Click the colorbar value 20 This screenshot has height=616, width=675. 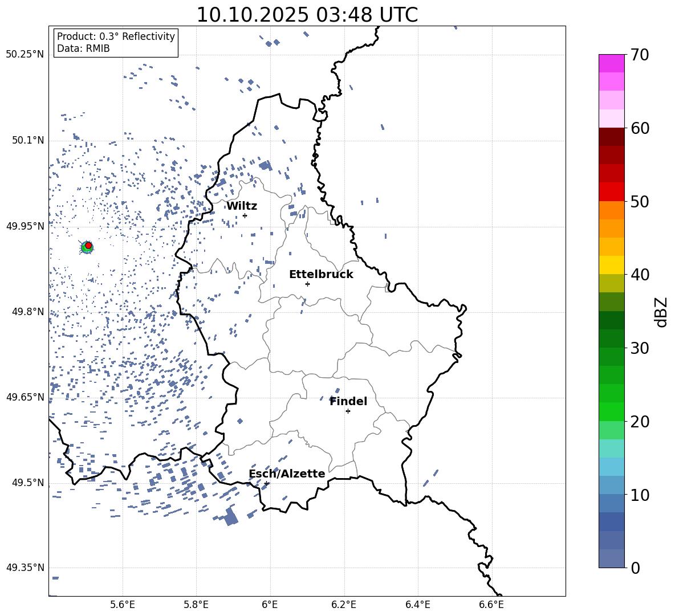click(x=640, y=422)
